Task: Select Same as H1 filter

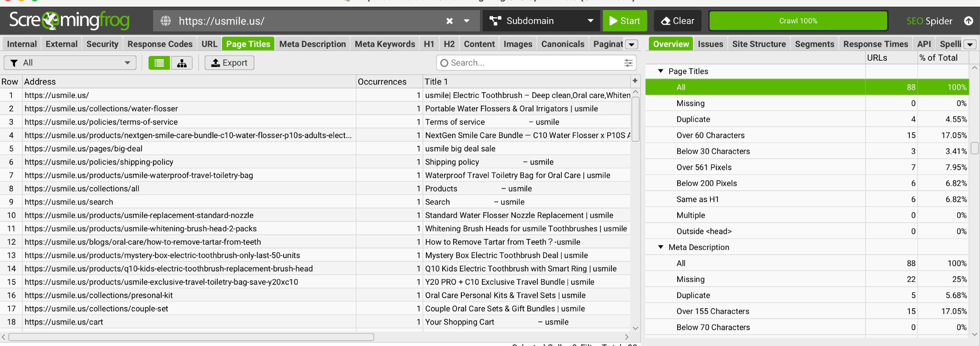Action: pos(807,199)
